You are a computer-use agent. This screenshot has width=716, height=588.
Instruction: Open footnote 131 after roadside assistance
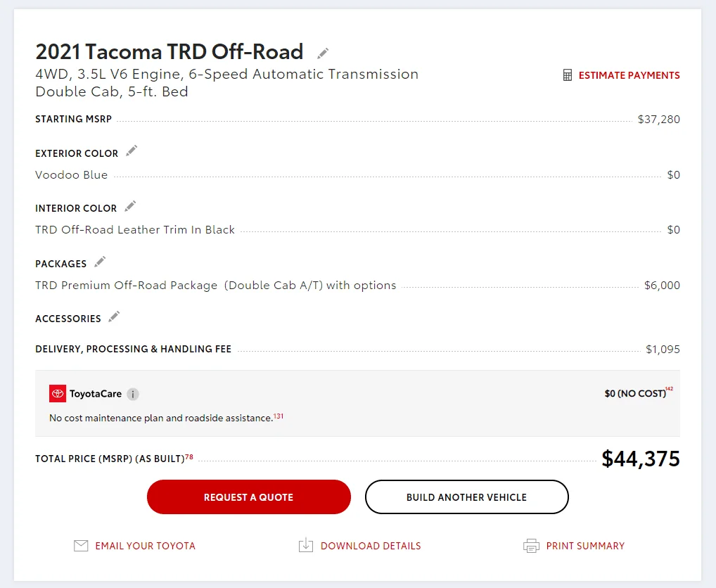tap(279, 416)
